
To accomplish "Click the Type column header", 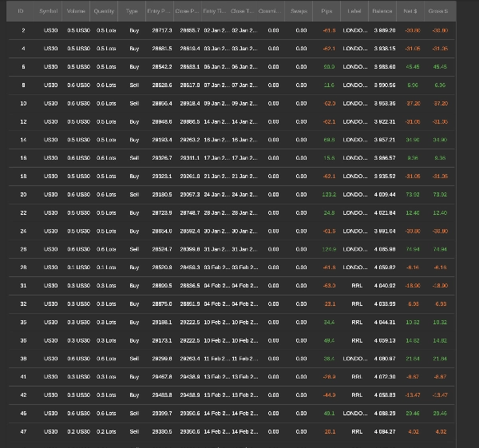I will pyautogui.click(x=132, y=11).
